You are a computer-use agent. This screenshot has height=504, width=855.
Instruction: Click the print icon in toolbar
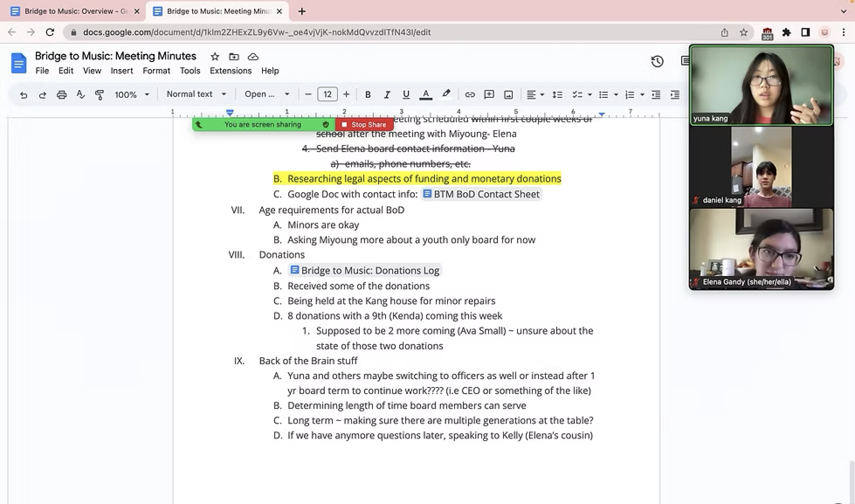click(62, 94)
